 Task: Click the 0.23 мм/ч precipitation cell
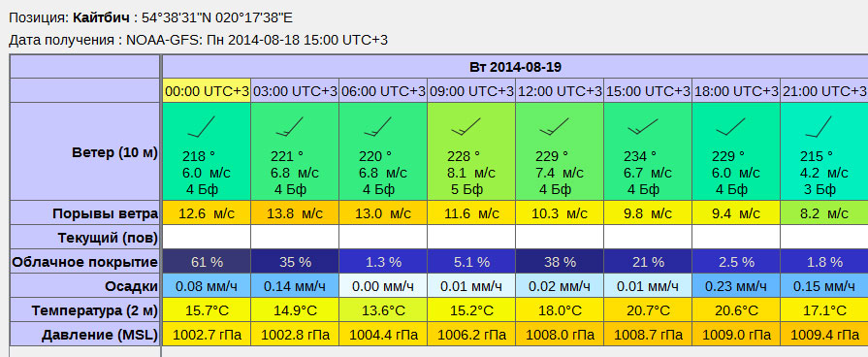[x=736, y=286]
